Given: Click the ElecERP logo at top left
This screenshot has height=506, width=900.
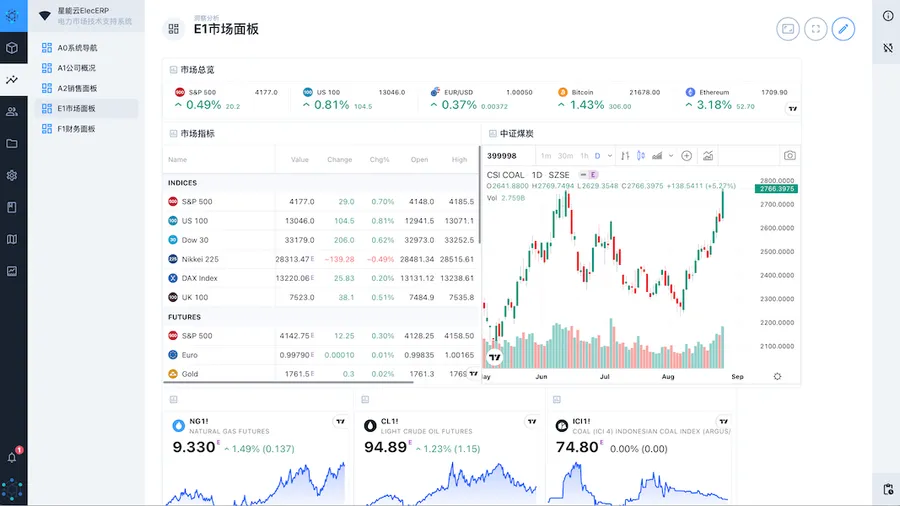Looking at the screenshot, I should tap(12, 15).
